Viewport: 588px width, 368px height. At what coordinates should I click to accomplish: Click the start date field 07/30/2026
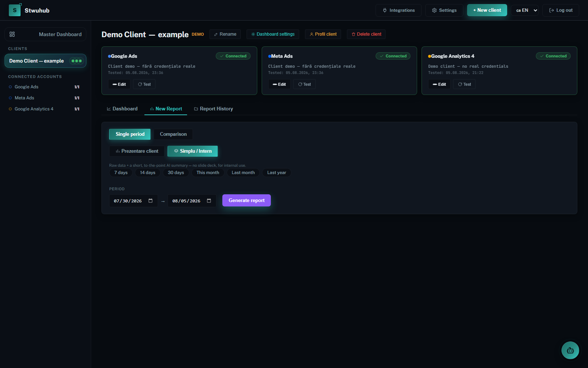133,201
